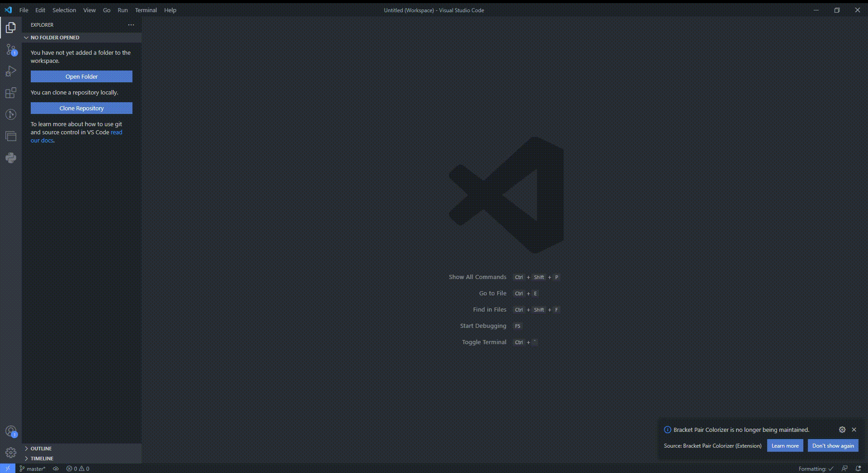Open the Manage settings gear
868x473 pixels.
click(x=11, y=452)
